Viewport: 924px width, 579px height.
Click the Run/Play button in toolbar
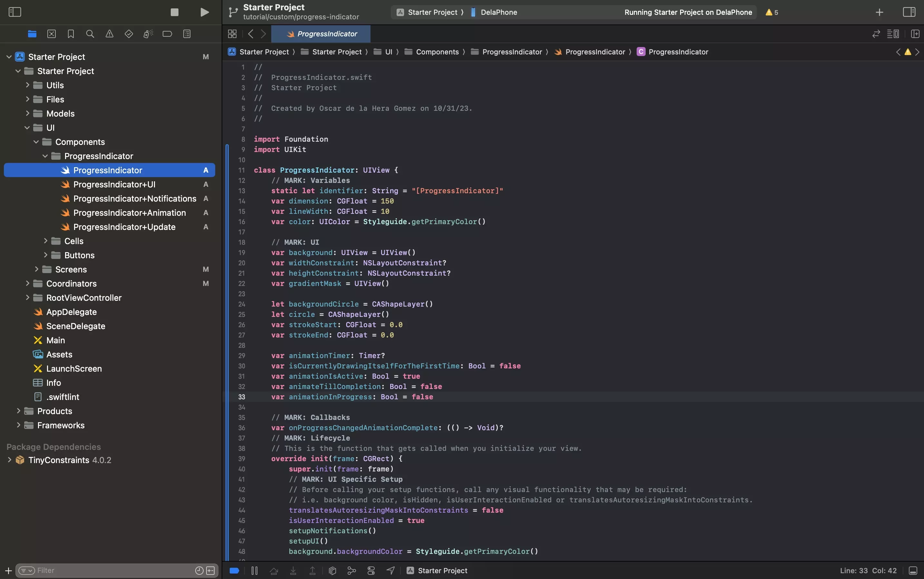pyautogui.click(x=204, y=12)
